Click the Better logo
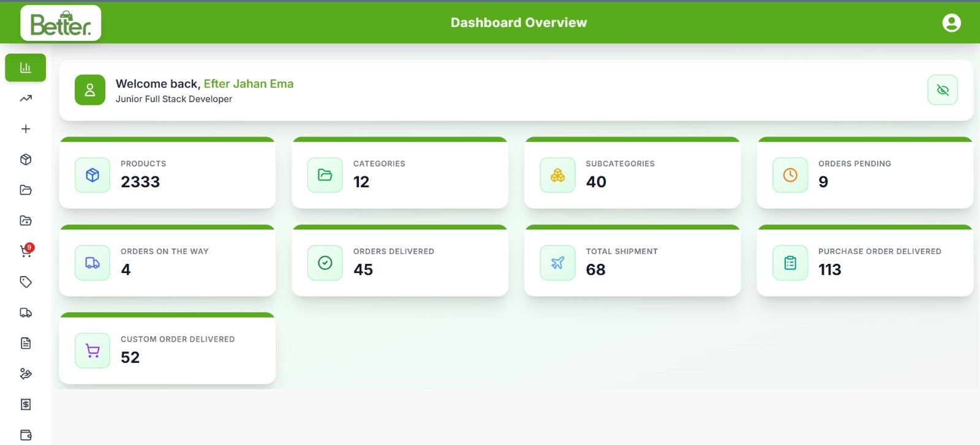 pos(61,23)
